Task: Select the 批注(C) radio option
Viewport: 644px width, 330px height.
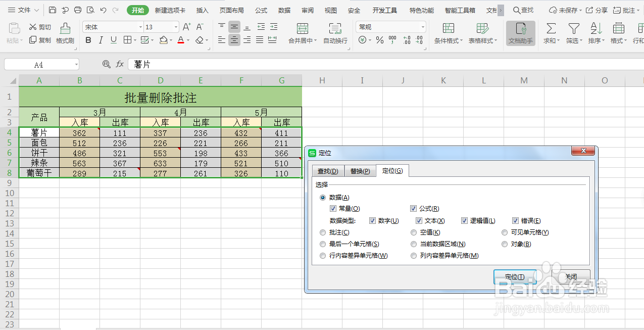Action: tap(323, 232)
